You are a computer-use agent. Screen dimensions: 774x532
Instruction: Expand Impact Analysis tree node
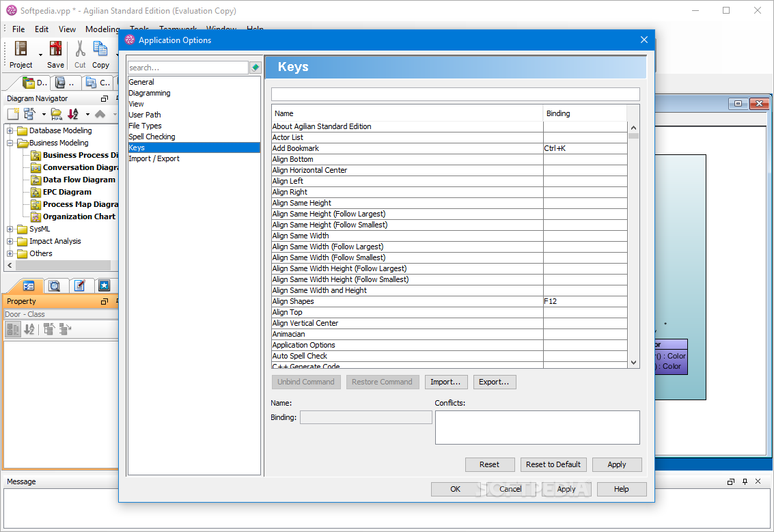point(10,242)
